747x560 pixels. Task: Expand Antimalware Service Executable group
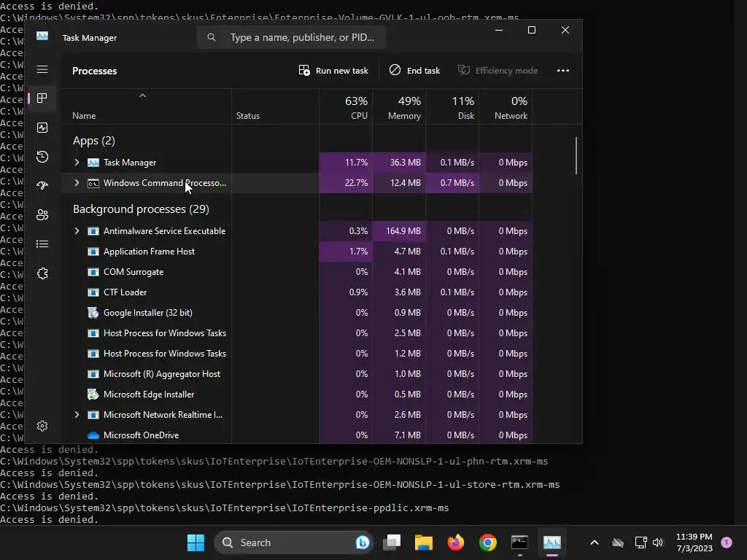pyautogui.click(x=77, y=231)
